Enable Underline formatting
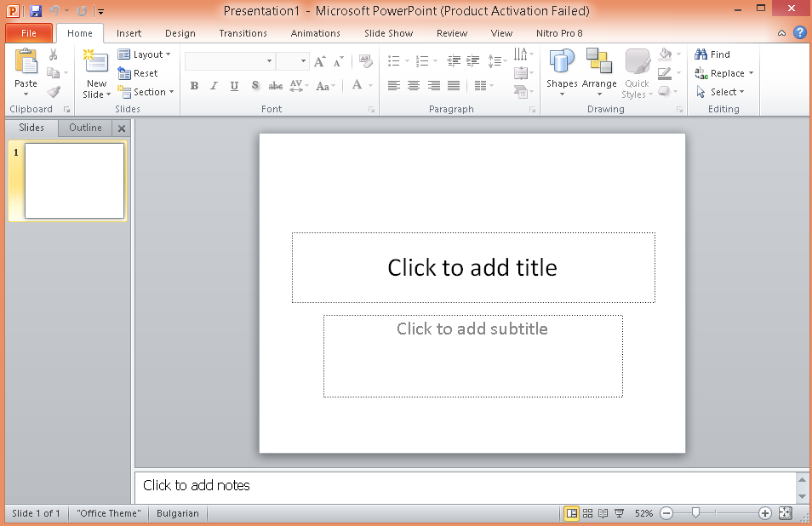The width and height of the screenshot is (812, 526). click(234, 86)
